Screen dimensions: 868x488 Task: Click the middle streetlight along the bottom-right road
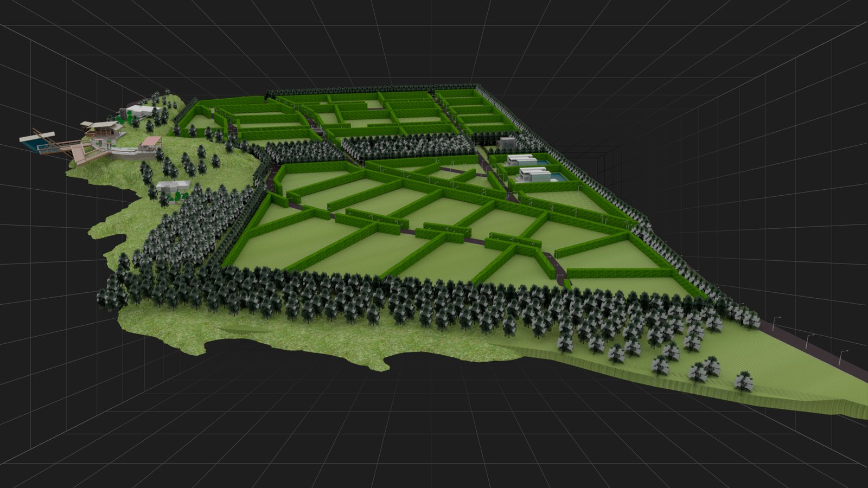click(809, 341)
